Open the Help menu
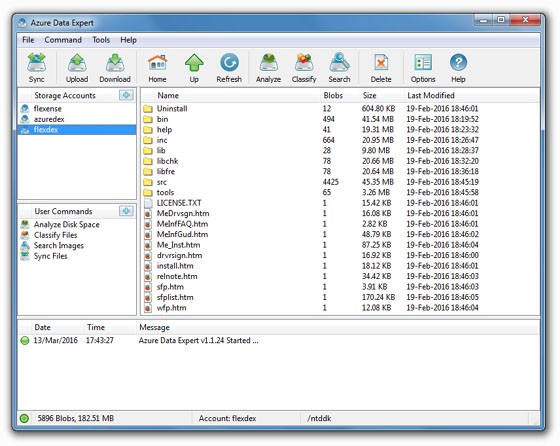 coord(128,40)
